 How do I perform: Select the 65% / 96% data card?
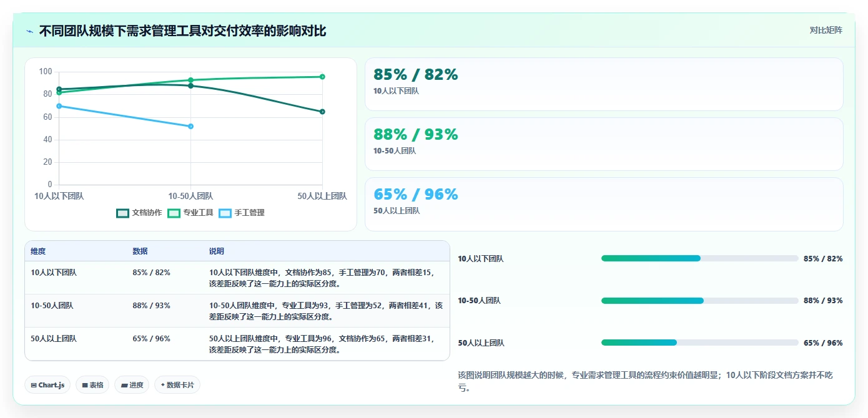(x=604, y=204)
